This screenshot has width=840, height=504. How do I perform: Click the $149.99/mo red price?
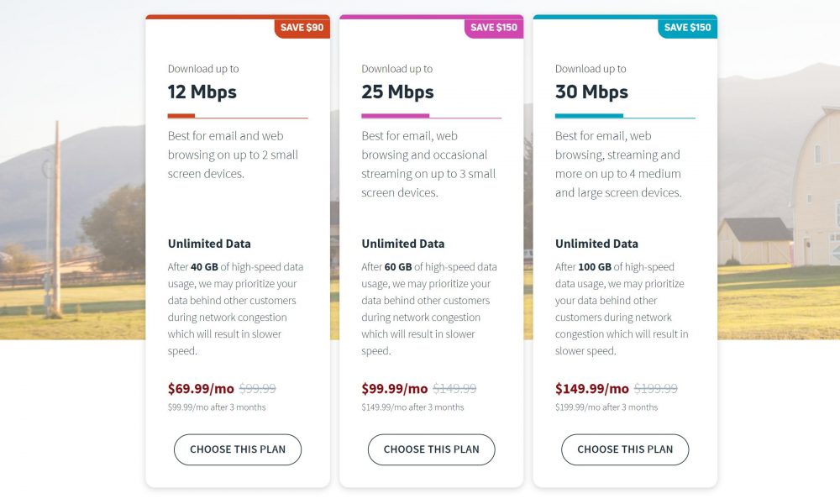coord(592,388)
